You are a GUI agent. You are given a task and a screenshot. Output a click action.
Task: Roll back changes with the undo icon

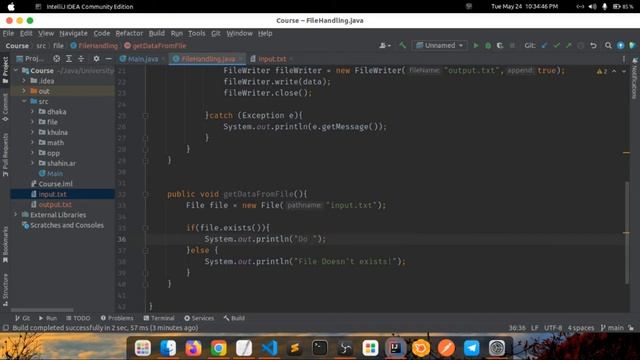(593, 46)
